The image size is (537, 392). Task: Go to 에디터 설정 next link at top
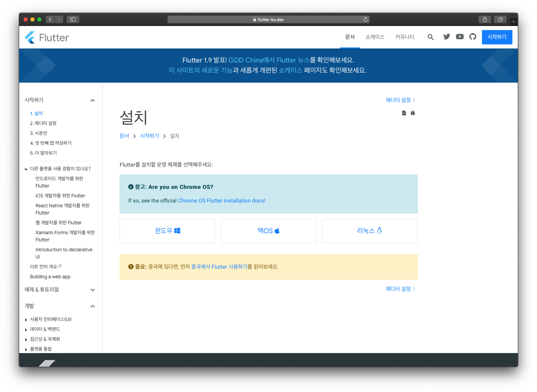click(x=400, y=100)
